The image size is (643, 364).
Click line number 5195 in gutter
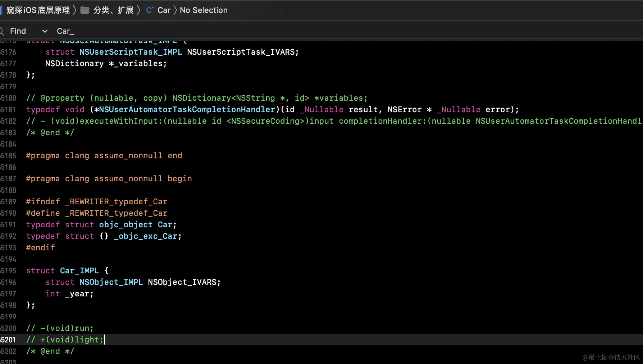click(8, 270)
